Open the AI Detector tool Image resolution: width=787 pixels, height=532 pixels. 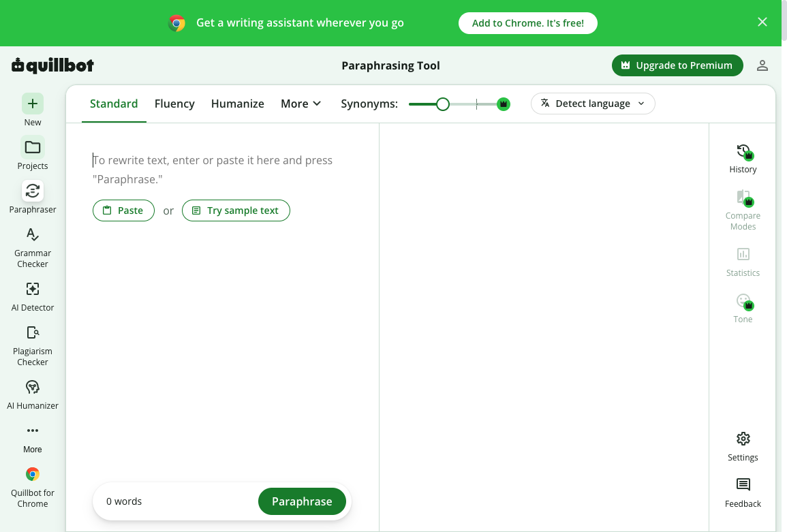(x=33, y=296)
